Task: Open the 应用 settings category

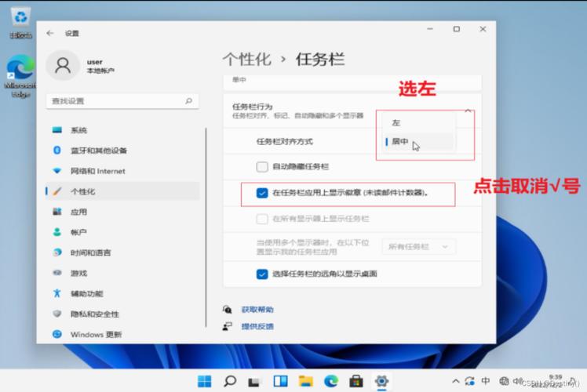Action: pyautogui.click(x=122, y=212)
